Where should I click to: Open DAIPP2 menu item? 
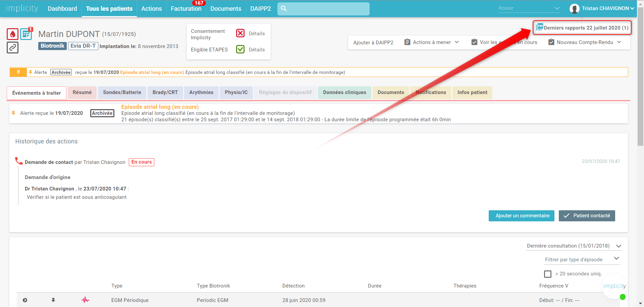(261, 9)
